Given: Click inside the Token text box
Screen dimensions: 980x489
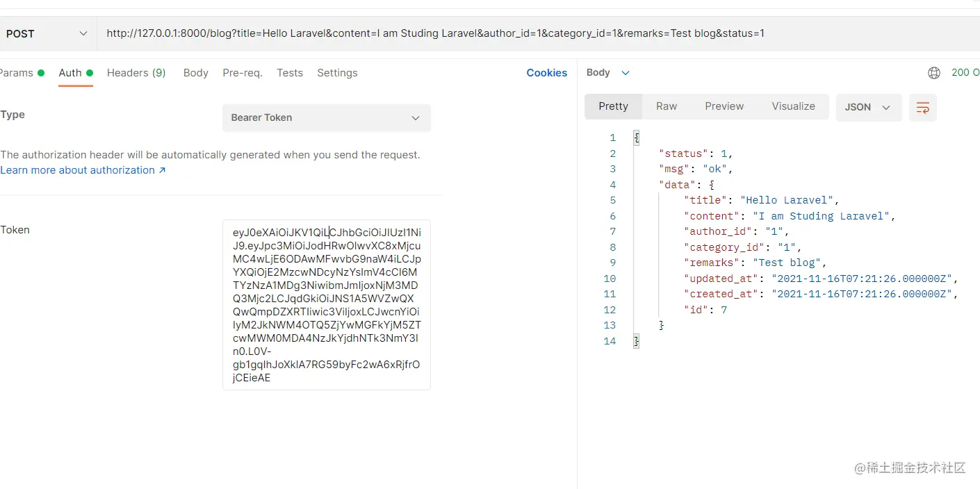Looking at the screenshot, I should coord(326,306).
